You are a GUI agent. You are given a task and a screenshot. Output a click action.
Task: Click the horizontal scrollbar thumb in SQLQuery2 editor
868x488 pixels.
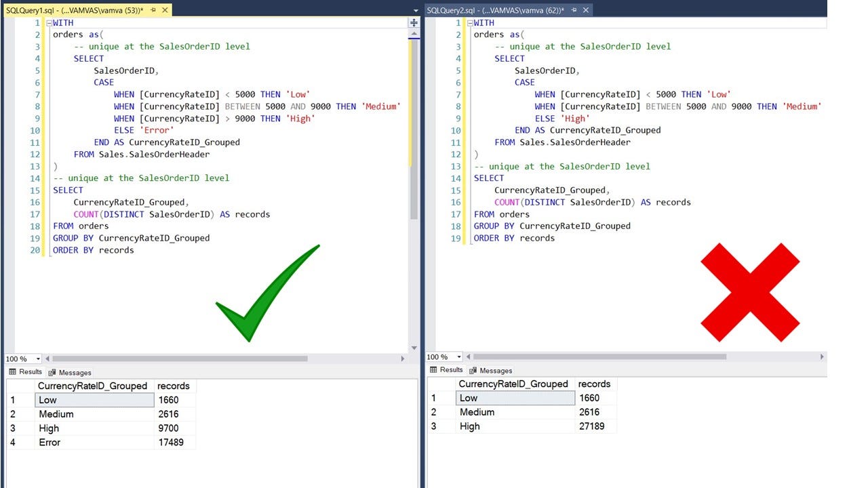click(x=599, y=357)
